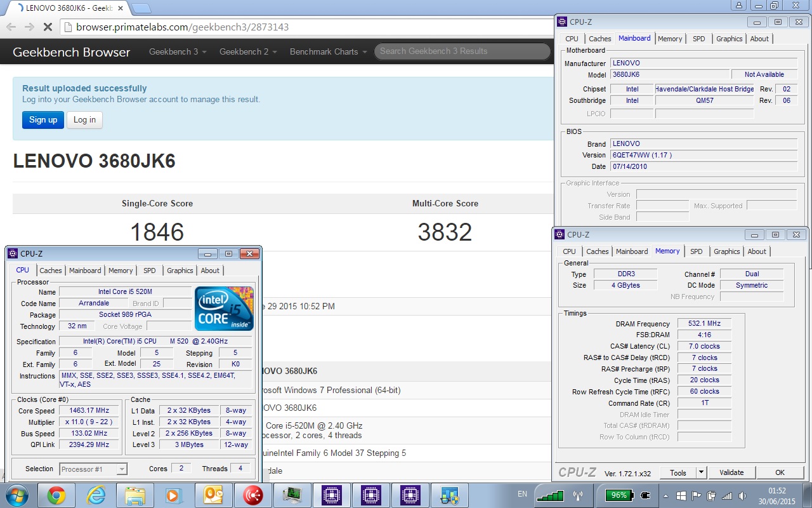The height and width of the screenshot is (508, 812).
Task: Click the Chrome address bar URL
Action: [x=183, y=27]
